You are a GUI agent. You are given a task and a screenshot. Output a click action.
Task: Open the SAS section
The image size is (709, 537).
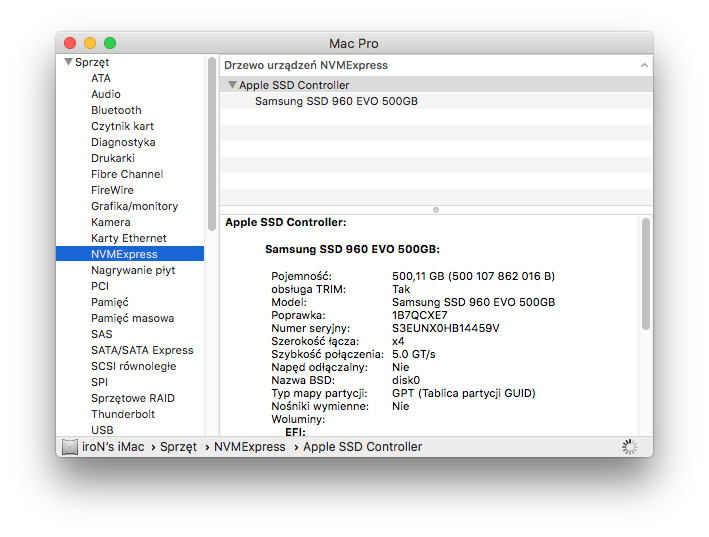pyautogui.click(x=102, y=334)
